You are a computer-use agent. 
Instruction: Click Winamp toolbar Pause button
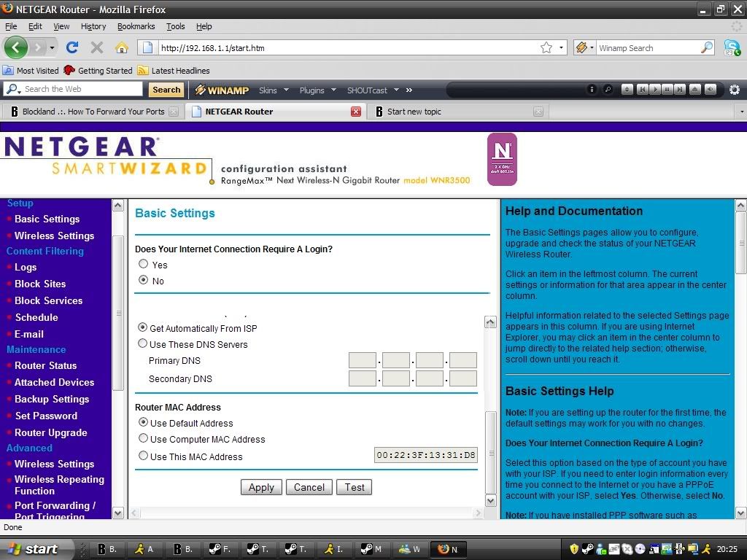coord(667,90)
